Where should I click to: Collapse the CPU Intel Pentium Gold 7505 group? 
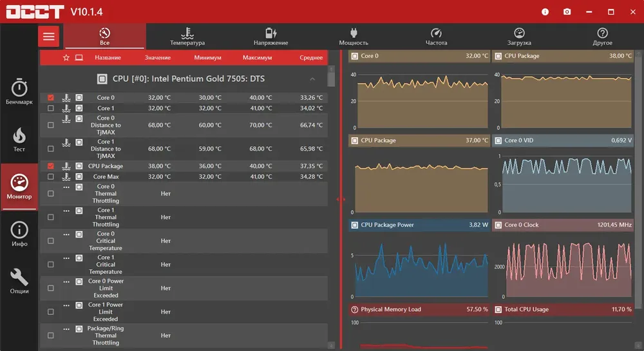tap(312, 79)
